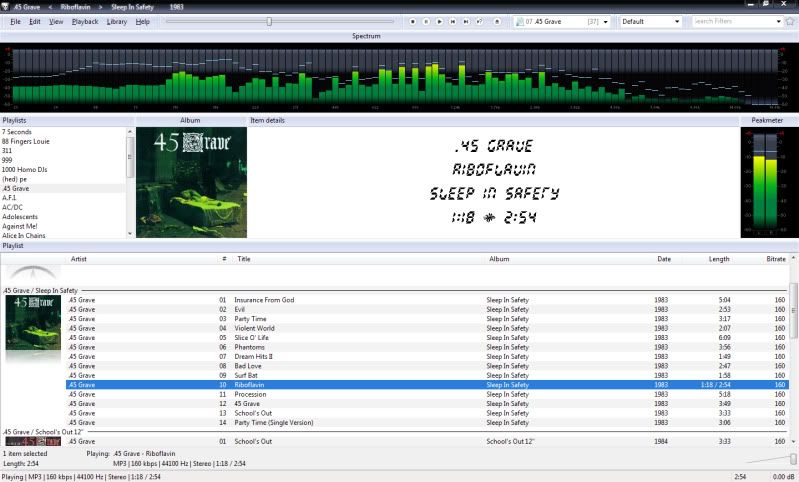The width and height of the screenshot is (799, 482).
Task: Click the large album art image
Action: 192,182
